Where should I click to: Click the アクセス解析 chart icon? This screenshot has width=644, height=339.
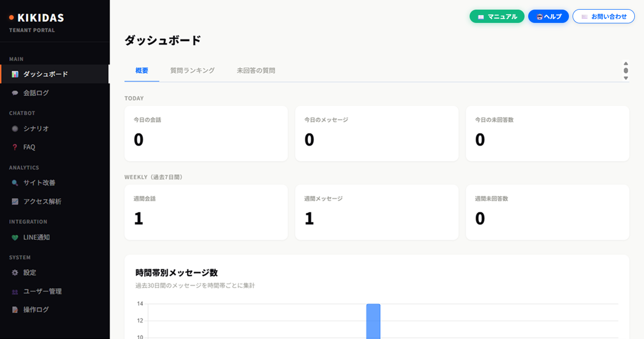point(15,202)
